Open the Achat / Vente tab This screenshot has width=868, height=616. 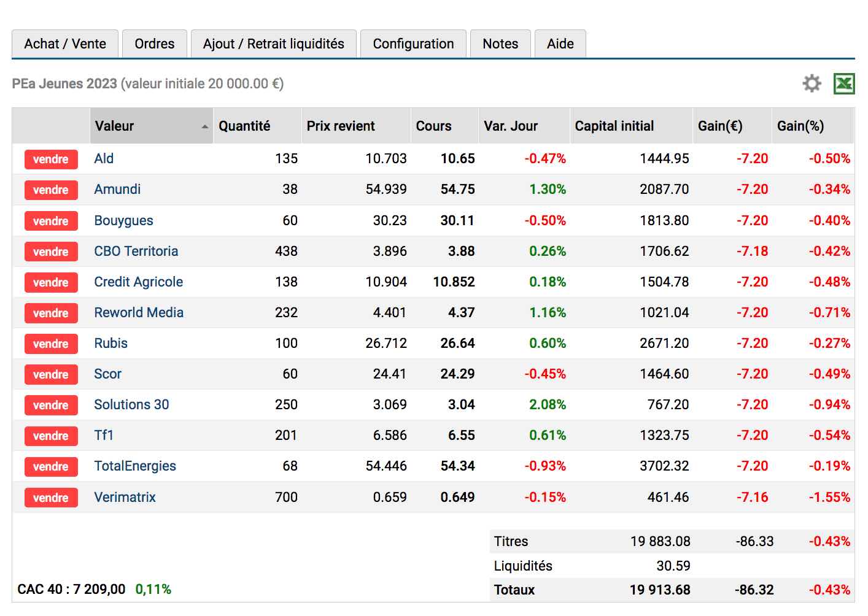click(65, 44)
